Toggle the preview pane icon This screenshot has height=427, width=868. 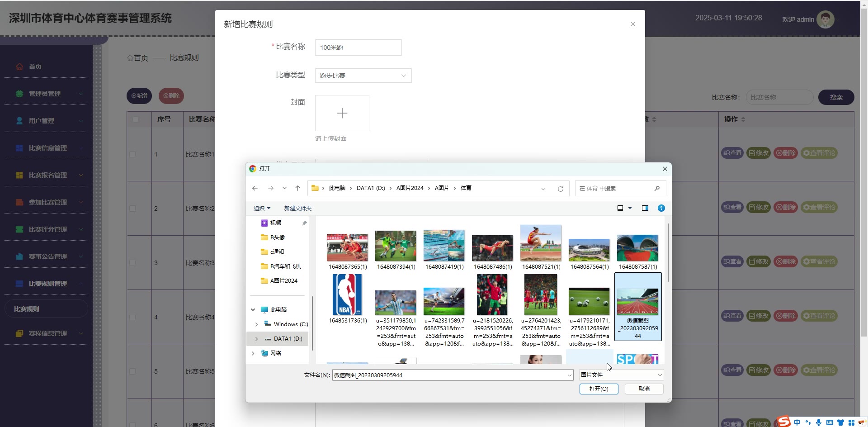pos(645,208)
